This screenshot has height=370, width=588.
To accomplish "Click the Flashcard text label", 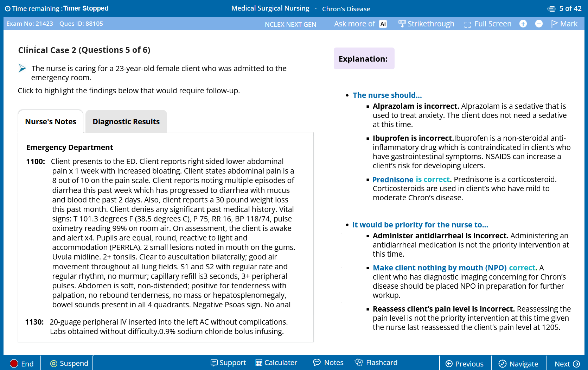I will 382,363.
